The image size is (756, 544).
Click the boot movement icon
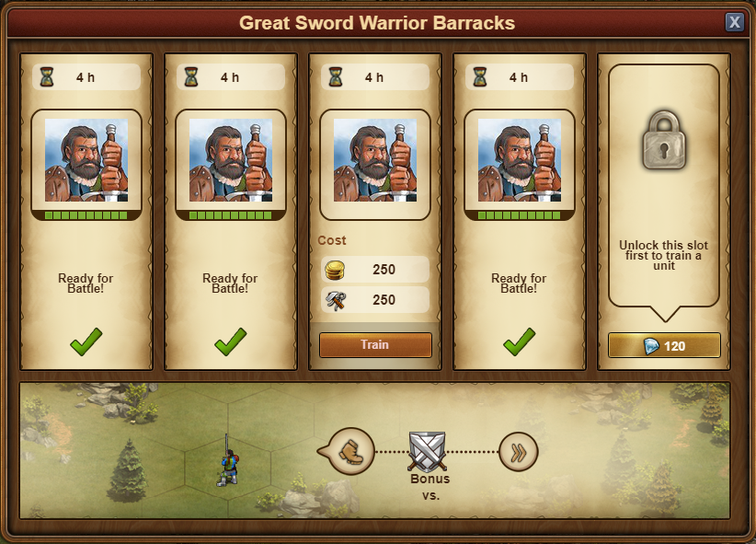click(350, 452)
